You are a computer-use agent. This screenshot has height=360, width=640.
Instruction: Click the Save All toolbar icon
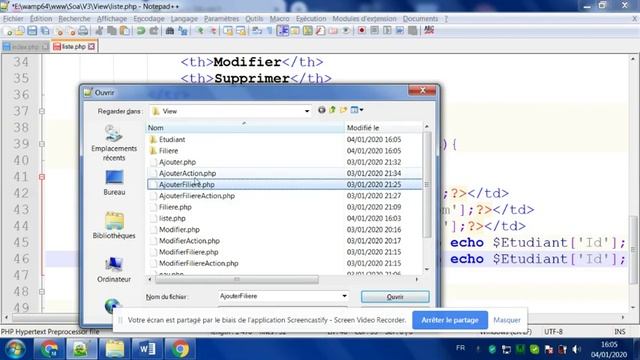(x=45, y=31)
